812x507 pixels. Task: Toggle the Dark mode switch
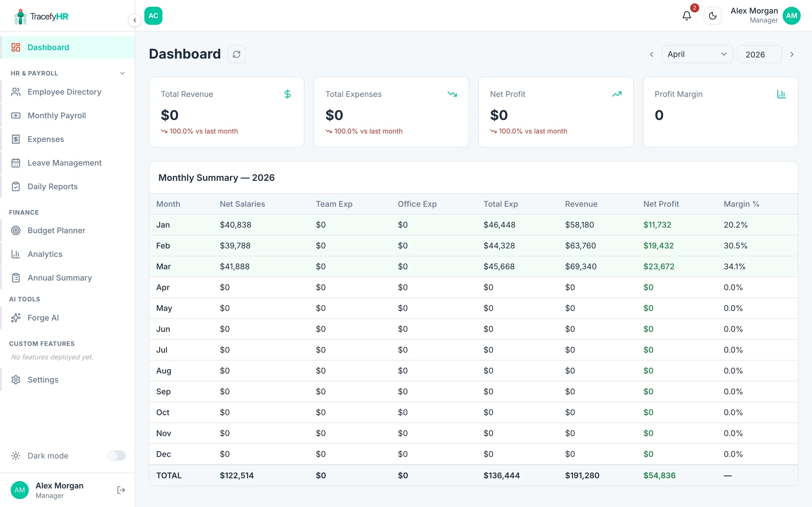pos(117,456)
